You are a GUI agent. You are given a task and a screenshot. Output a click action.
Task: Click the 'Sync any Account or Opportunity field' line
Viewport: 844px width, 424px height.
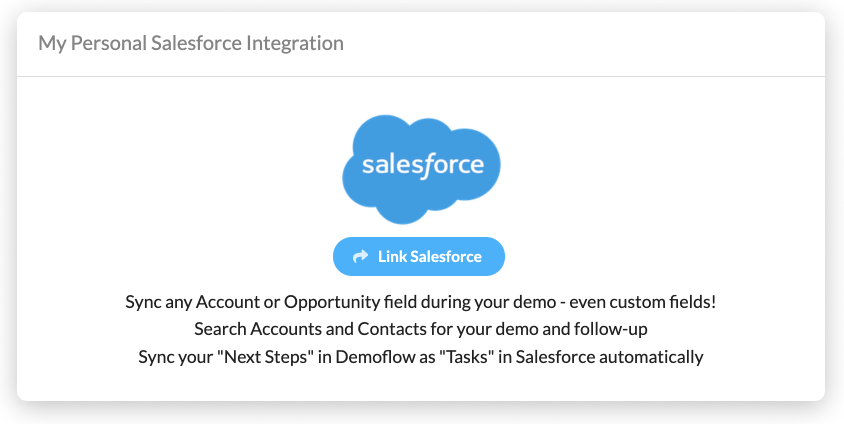(x=421, y=302)
